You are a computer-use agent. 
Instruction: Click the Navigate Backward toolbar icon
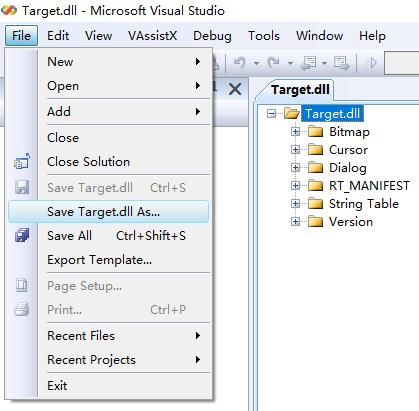pos(308,63)
